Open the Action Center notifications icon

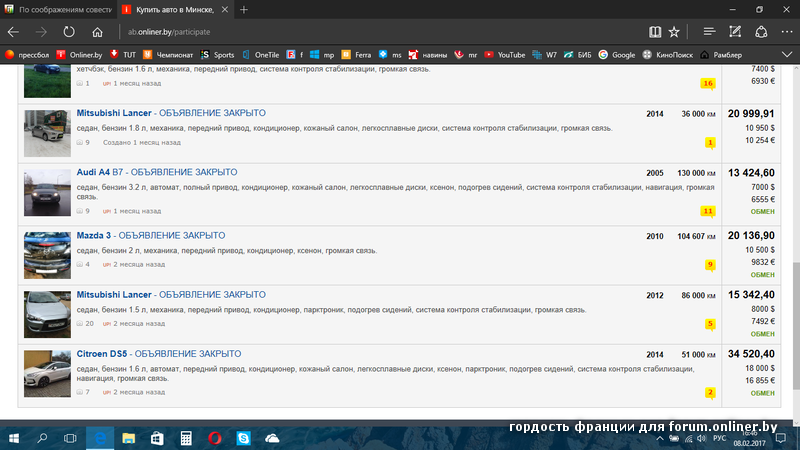pyautogui.click(x=781, y=438)
